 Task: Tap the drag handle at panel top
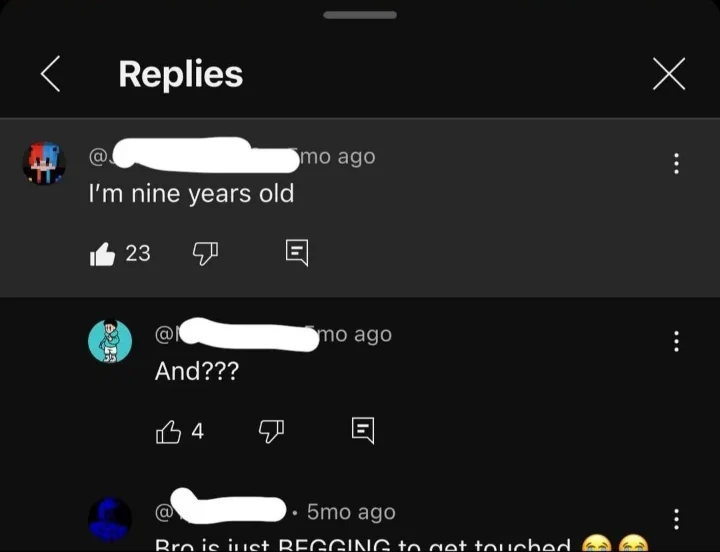tap(360, 15)
